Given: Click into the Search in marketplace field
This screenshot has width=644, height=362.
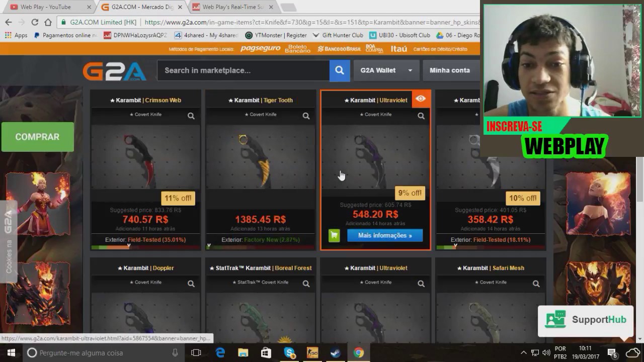Looking at the screenshot, I should click(x=243, y=70).
